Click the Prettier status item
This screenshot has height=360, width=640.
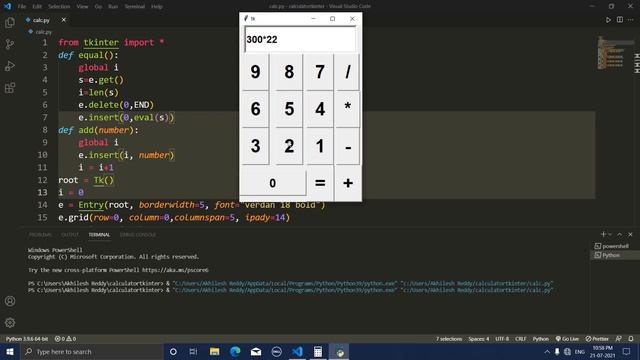[597, 339]
